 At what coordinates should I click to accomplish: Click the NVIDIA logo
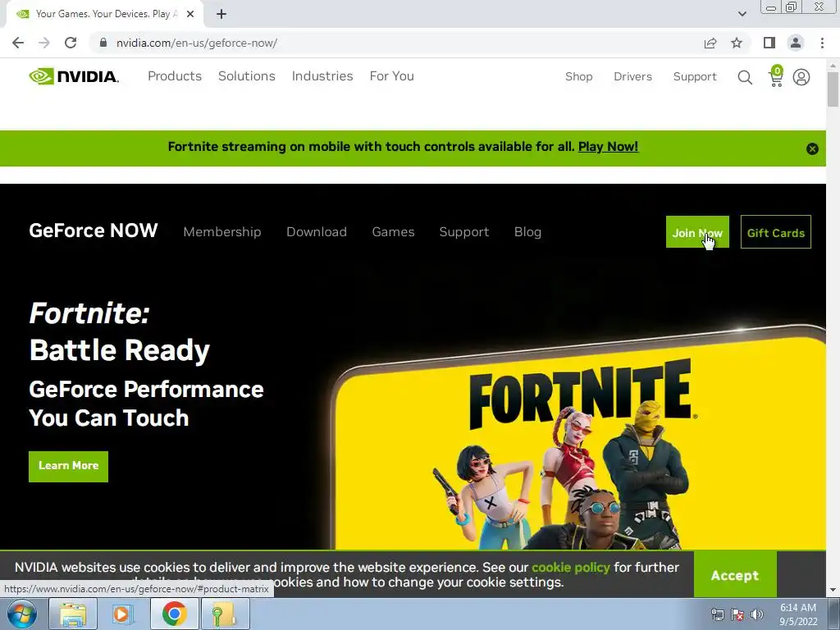coord(73,76)
